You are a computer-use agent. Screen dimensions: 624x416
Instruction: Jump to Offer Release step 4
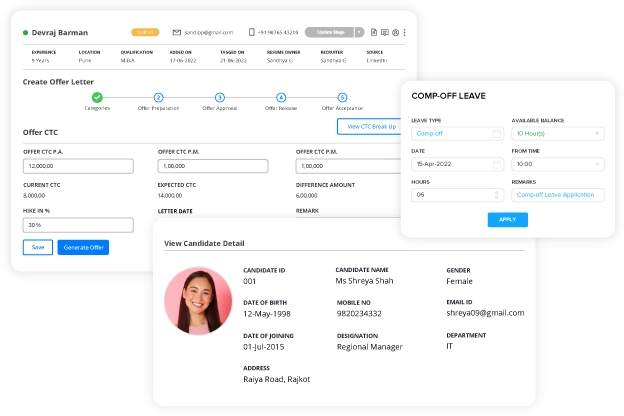[281, 97]
